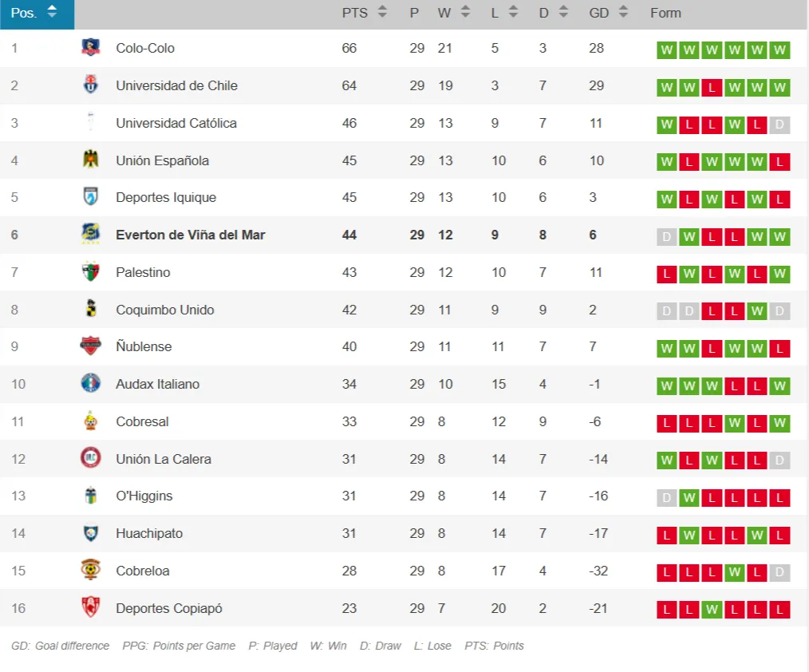Click the Audax Italiano crest icon
This screenshot has width=809, height=672.
91,384
